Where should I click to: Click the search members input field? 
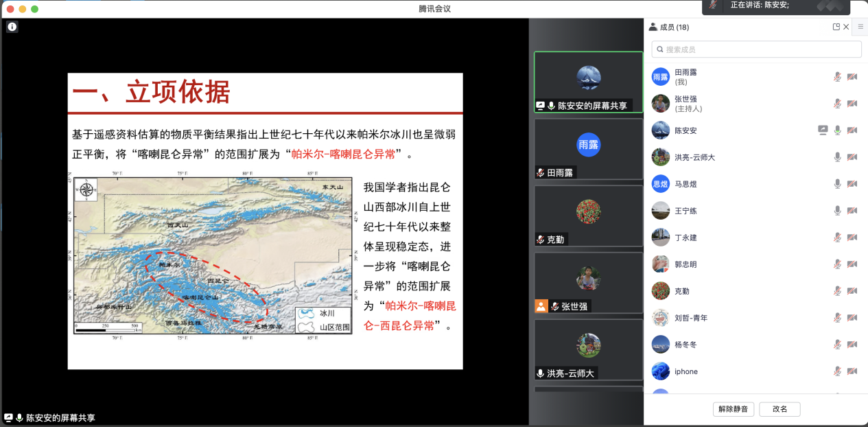coord(756,49)
